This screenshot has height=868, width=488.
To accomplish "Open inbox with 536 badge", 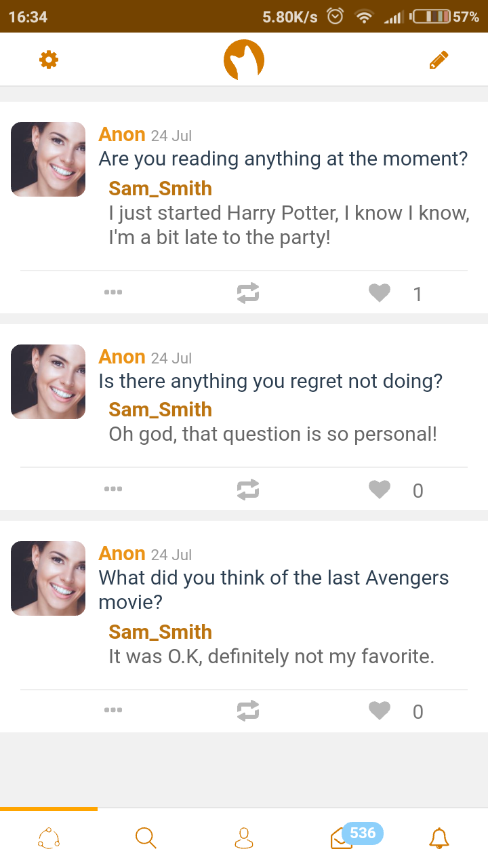I will pyautogui.click(x=342, y=838).
